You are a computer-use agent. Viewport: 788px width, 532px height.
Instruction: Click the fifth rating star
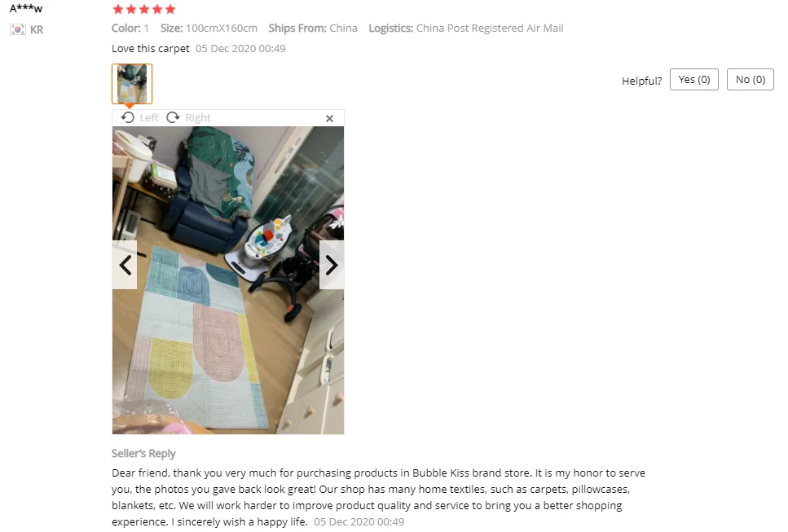[x=170, y=9]
